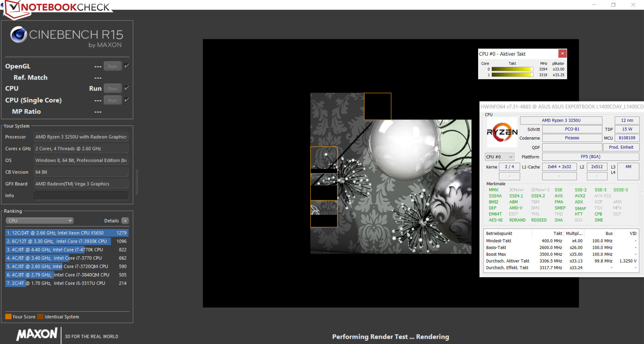The image size is (644, 344).
Task: Click the MCU value 8108109
Action: click(627, 138)
